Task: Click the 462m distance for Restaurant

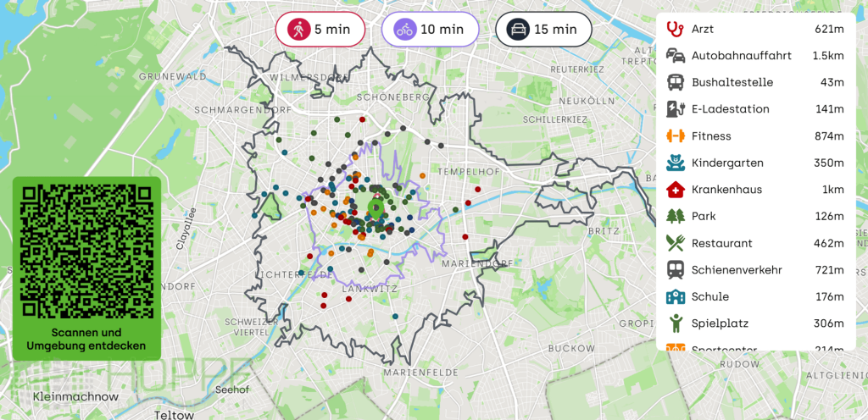Action: tap(829, 243)
